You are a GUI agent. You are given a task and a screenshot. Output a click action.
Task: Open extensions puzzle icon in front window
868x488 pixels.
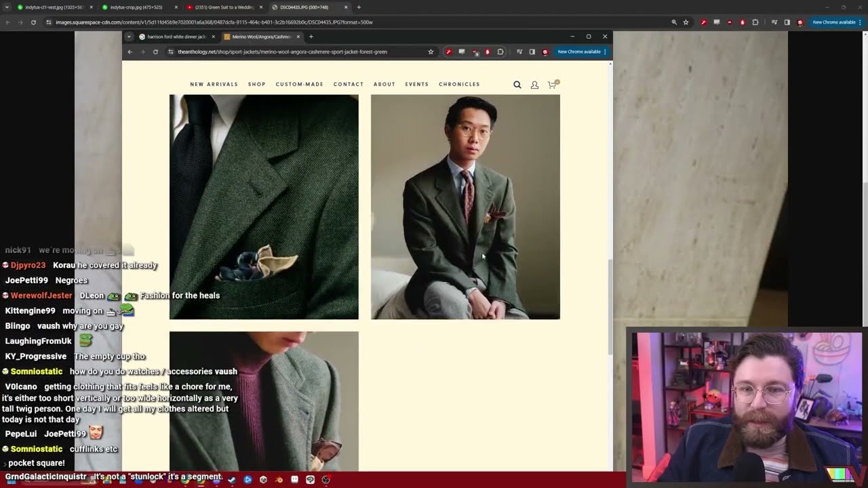(x=500, y=52)
